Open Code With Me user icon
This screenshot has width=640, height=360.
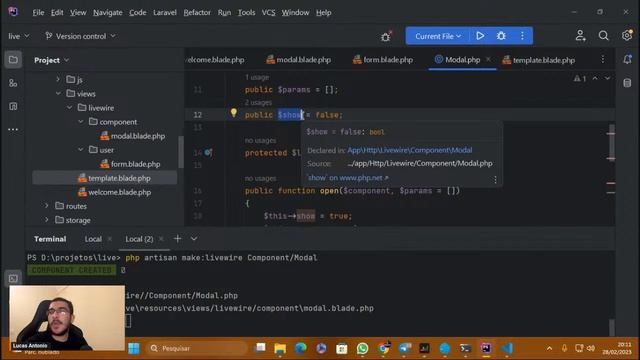[580, 36]
